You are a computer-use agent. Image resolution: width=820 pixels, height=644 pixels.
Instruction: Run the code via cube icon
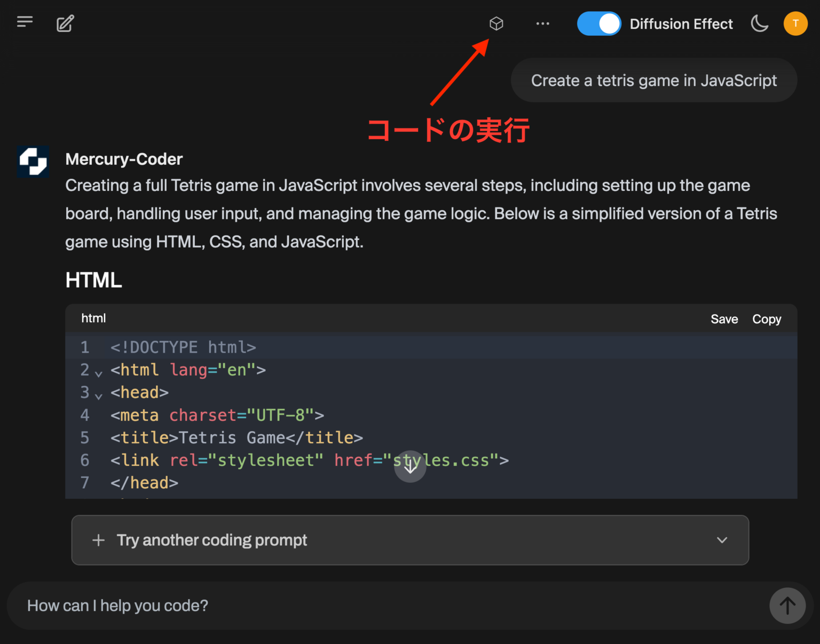point(496,23)
